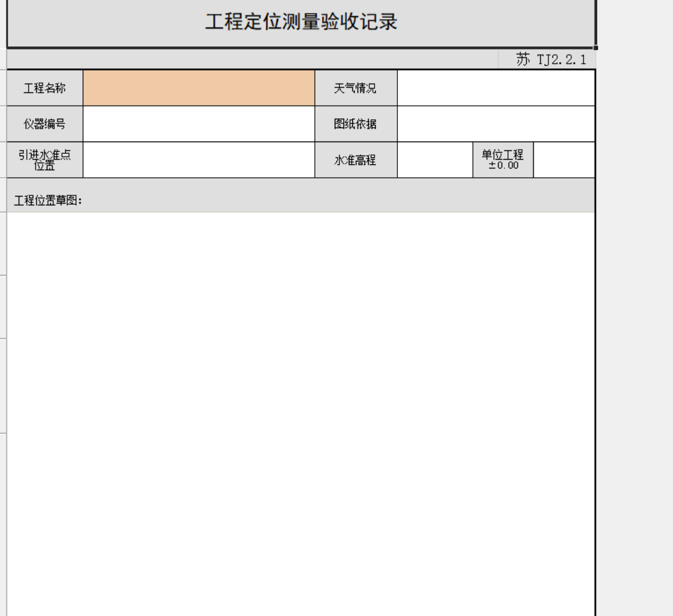This screenshot has height=616, width=673.
Task: Click the selection fill handle at title cell corner
Action: pyautogui.click(x=596, y=47)
